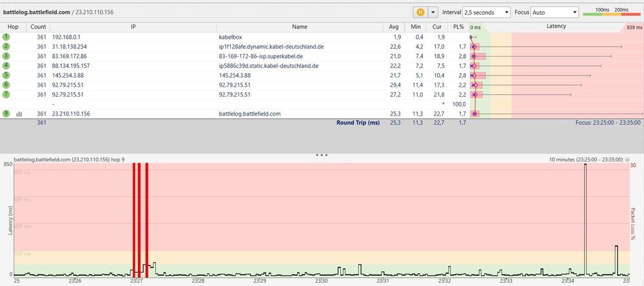Sort by the PL% column header

pyautogui.click(x=458, y=26)
